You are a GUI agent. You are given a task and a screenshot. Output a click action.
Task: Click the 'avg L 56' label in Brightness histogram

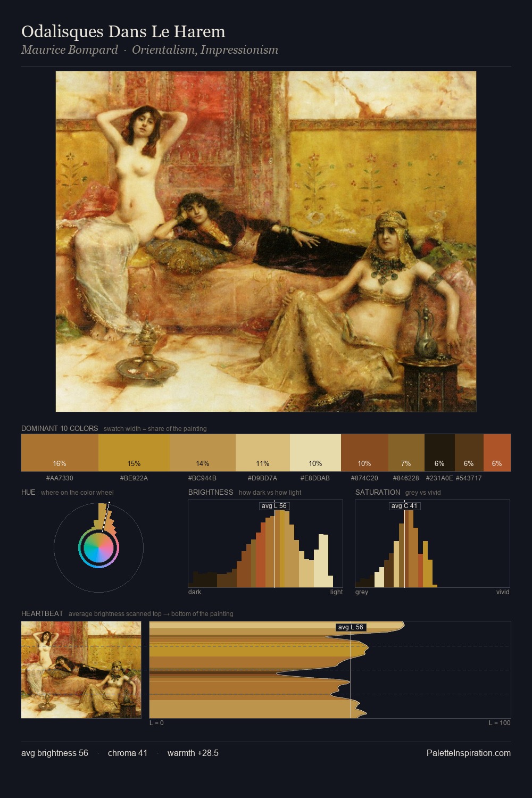274,506
